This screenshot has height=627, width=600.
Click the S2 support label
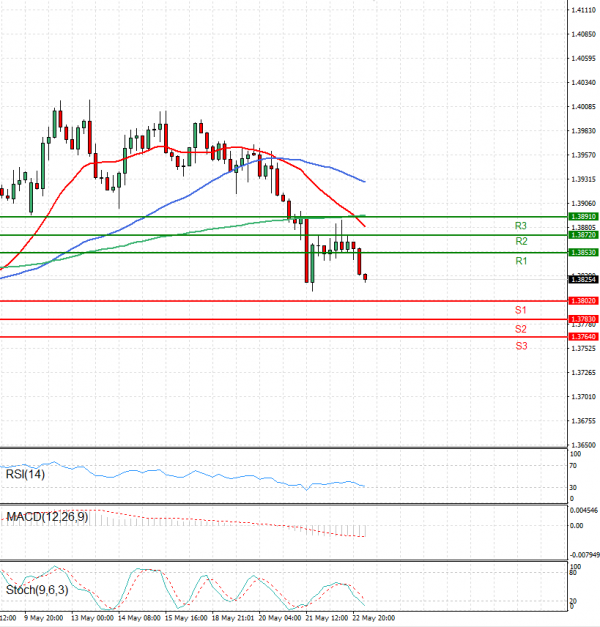(x=521, y=329)
